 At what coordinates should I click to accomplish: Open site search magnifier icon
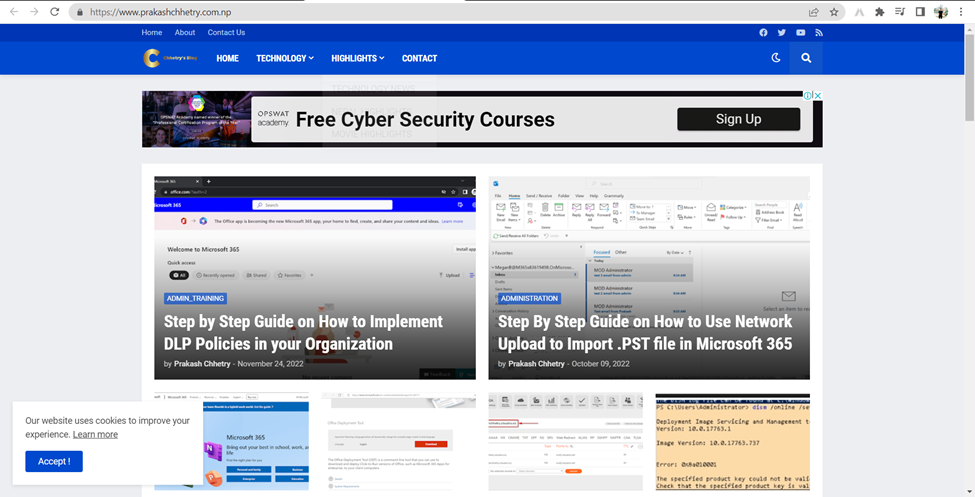coord(806,58)
